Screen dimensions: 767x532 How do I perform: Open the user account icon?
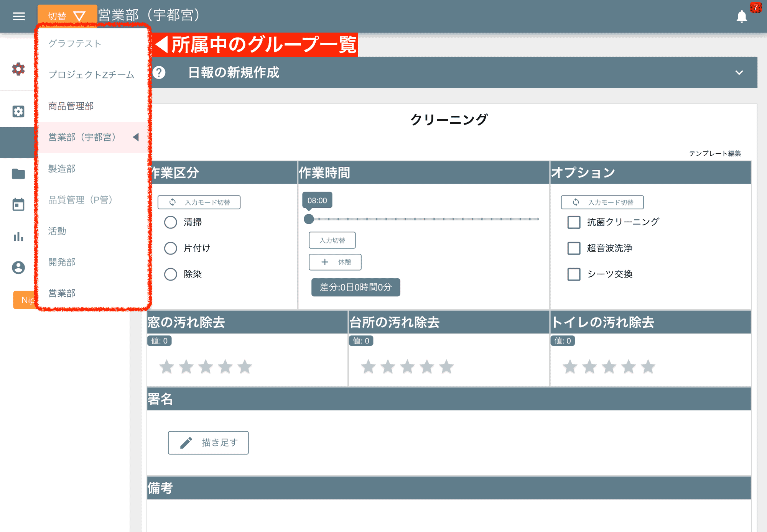pos(18,268)
